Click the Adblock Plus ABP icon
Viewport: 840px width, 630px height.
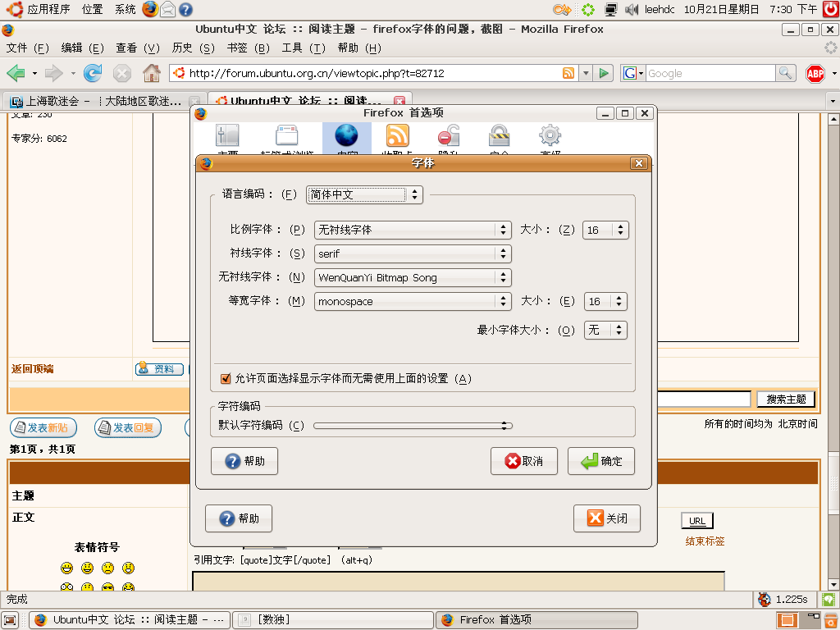click(815, 73)
